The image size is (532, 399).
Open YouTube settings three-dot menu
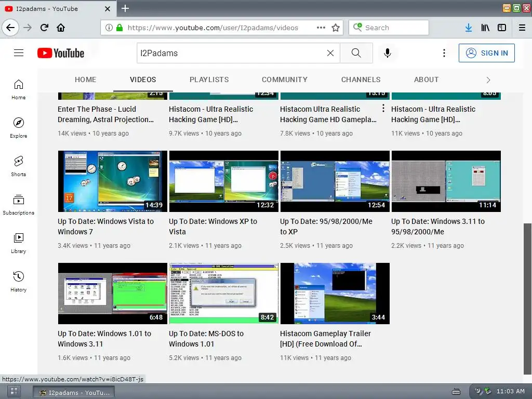(x=444, y=53)
